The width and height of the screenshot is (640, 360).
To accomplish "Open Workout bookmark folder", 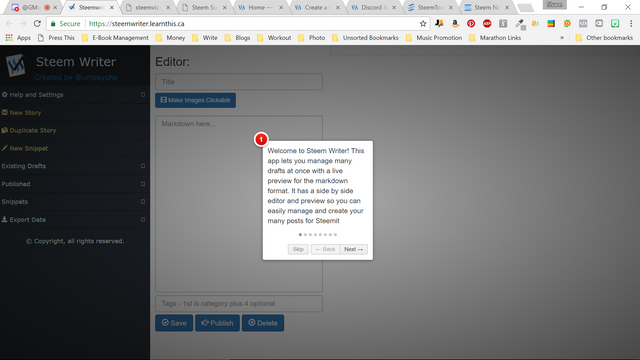I will [274, 38].
